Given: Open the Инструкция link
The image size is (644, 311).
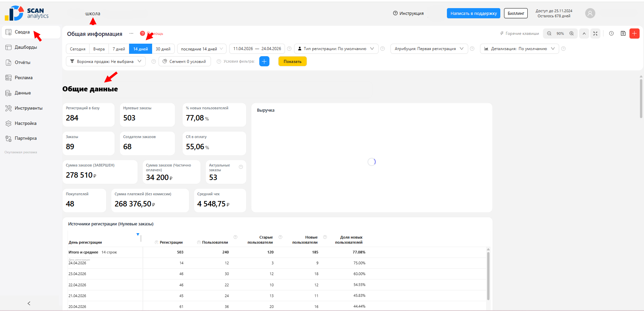Looking at the screenshot, I should click(408, 13).
